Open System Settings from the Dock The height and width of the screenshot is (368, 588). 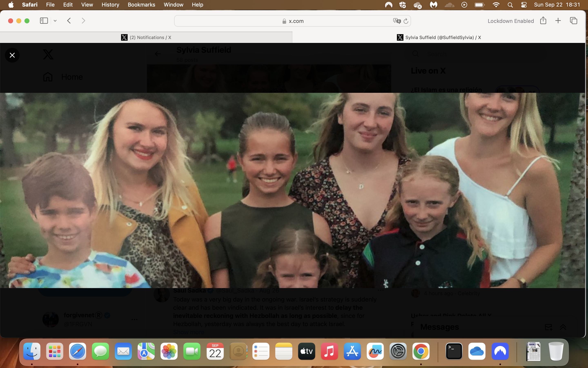click(398, 351)
